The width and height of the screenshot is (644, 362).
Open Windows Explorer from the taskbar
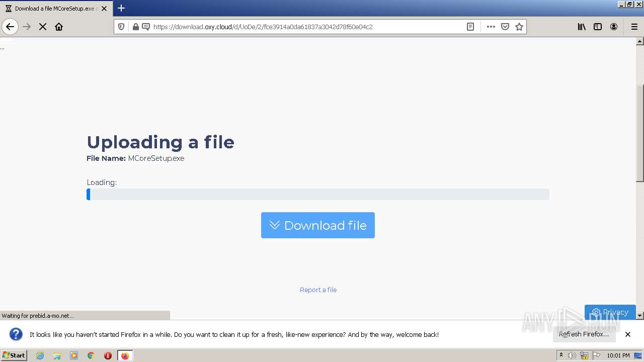point(57,355)
